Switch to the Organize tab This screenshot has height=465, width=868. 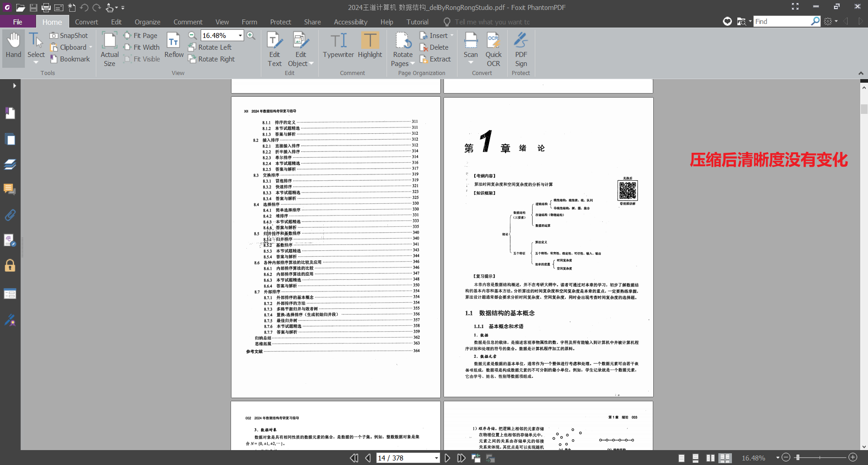pyautogui.click(x=147, y=22)
